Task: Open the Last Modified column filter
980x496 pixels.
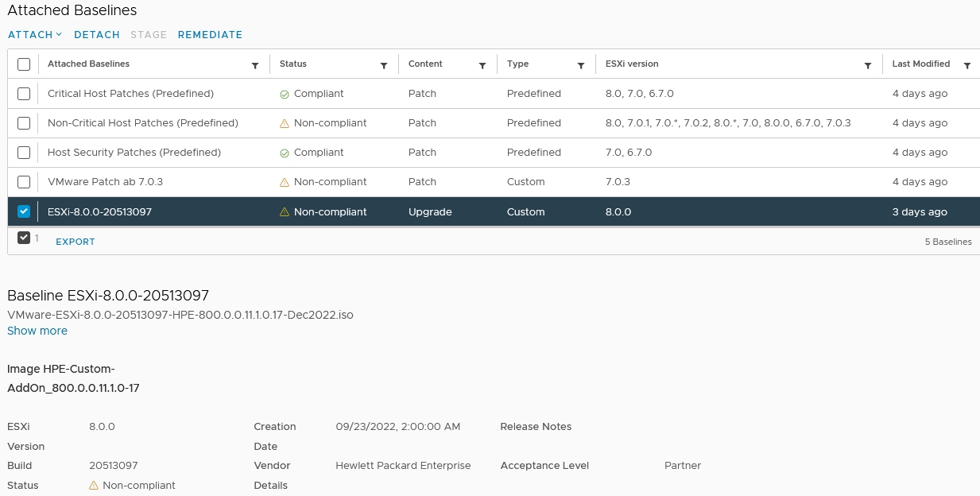Action: pos(966,65)
